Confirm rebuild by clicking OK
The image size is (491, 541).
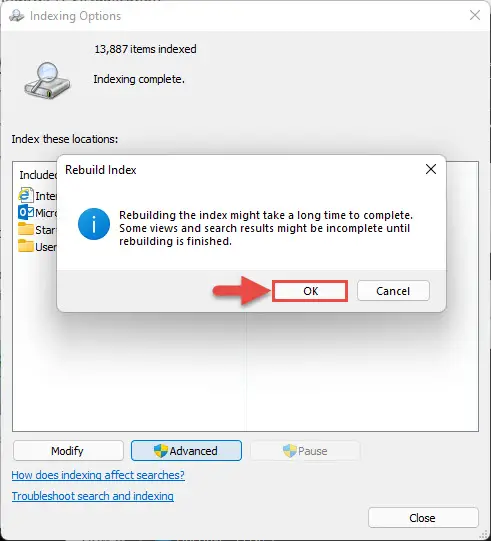(310, 291)
